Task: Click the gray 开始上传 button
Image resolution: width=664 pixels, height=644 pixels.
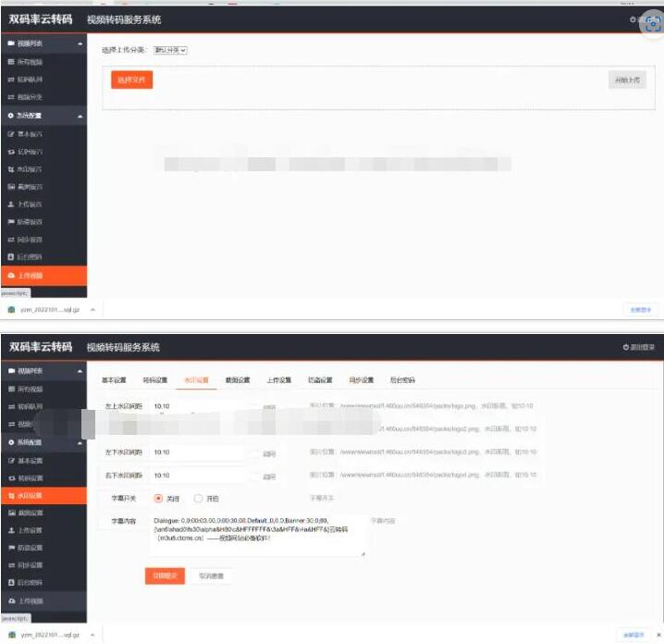Action: click(626, 80)
